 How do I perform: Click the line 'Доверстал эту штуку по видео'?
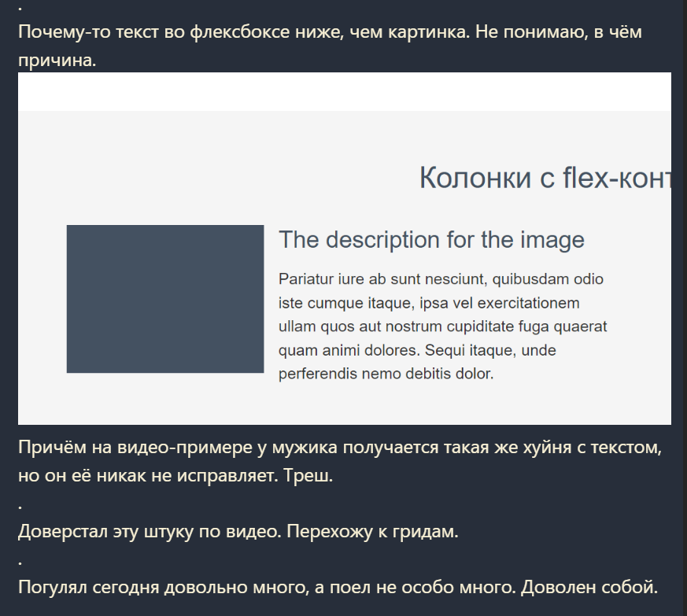click(x=238, y=532)
